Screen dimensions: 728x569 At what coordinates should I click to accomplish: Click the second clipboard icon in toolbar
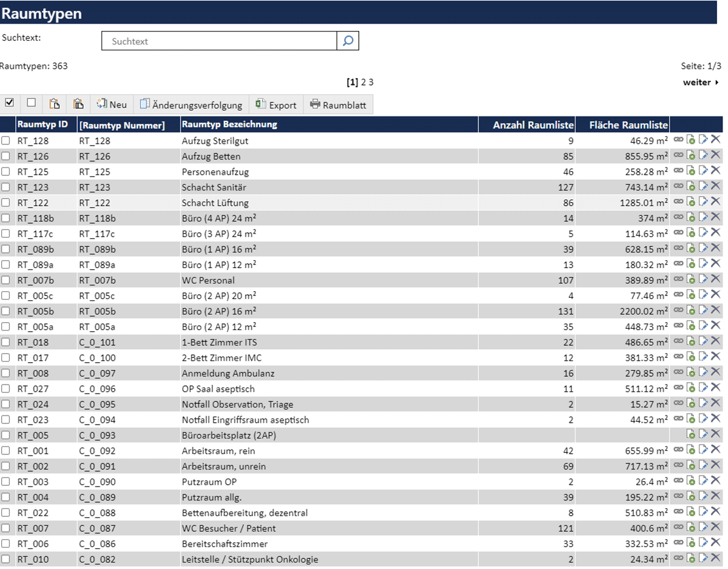(x=78, y=104)
